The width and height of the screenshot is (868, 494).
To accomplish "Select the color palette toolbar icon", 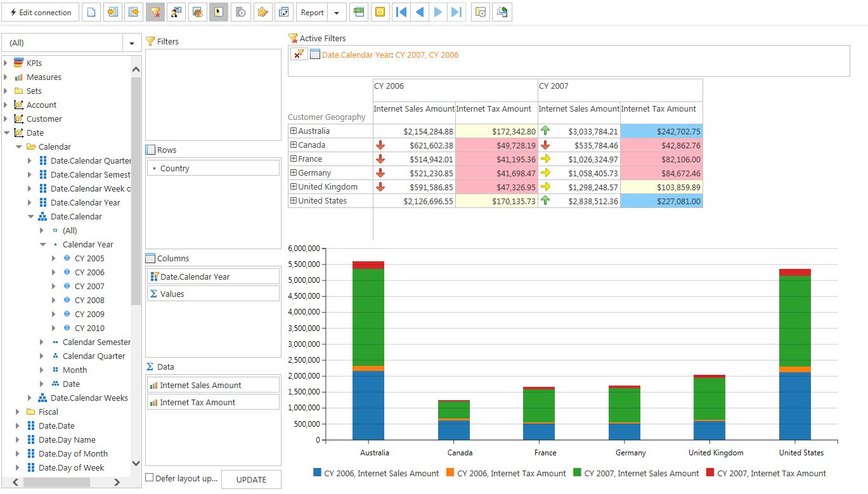I will pos(197,11).
